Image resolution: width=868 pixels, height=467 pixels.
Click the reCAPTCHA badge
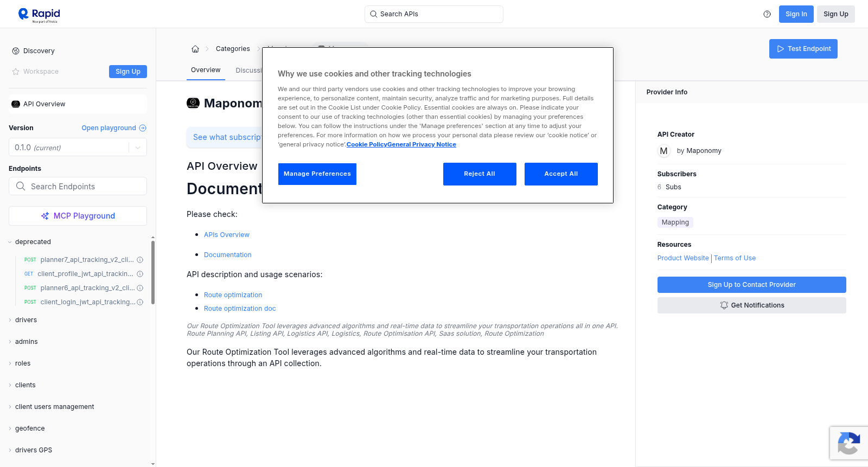pos(848,443)
